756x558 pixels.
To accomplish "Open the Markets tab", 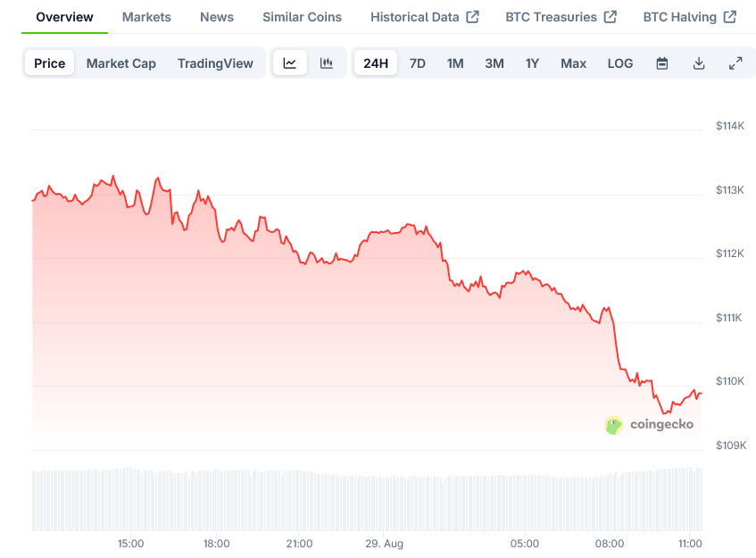I will click(x=146, y=17).
